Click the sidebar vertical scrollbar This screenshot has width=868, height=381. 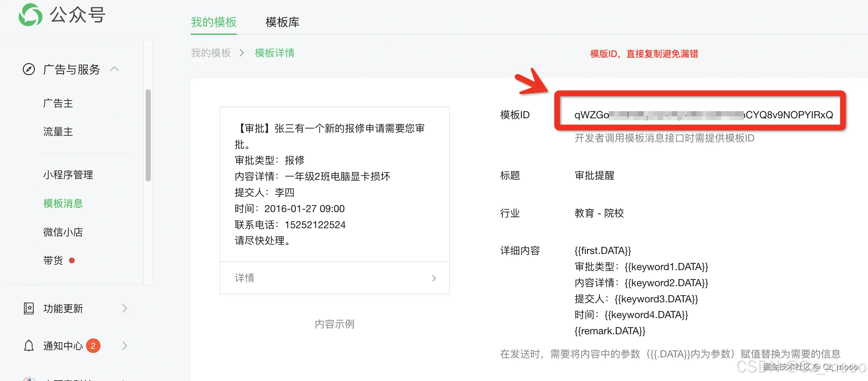click(x=148, y=135)
